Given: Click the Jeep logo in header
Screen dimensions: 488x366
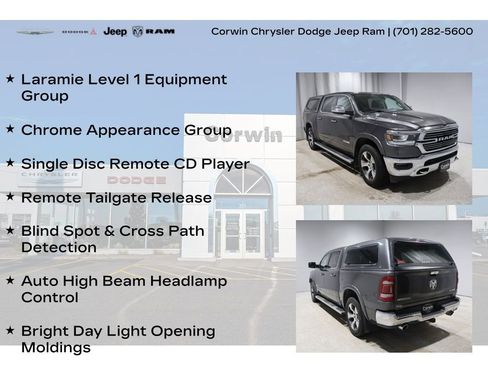Looking at the screenshot, I should click(x=115, y=32).
